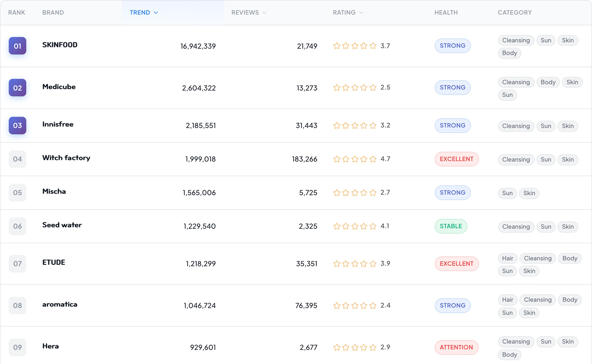Select the brand name Innisfree
Image resolution: width=592 pixels, height=364 pixels.
coord(58,124)
